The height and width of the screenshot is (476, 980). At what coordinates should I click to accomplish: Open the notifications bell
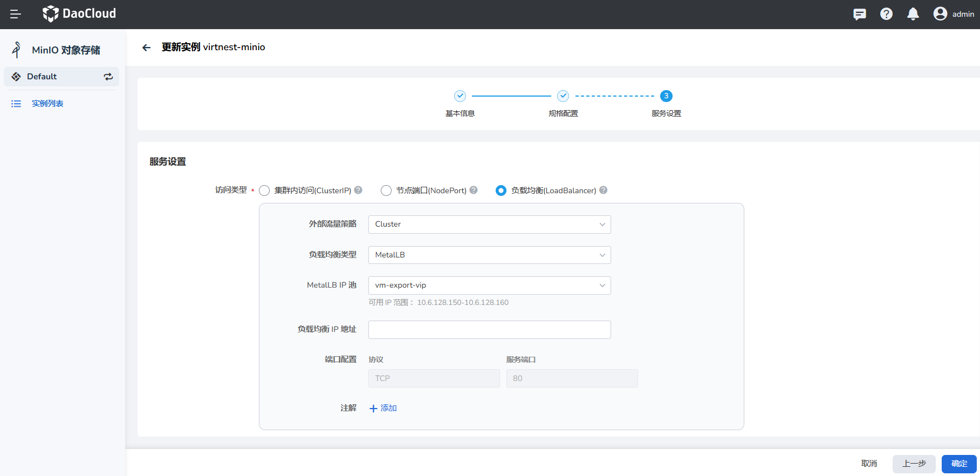coord(913,14)
